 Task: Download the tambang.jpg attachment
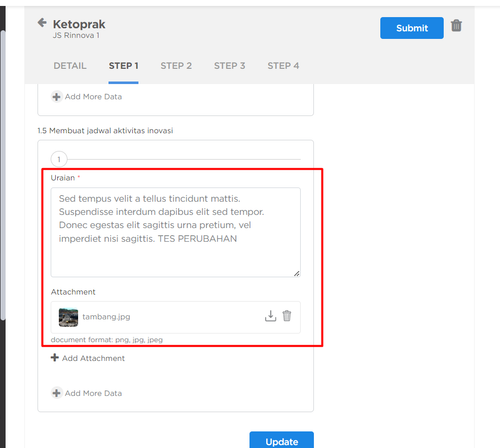click(x=270, y=316)
